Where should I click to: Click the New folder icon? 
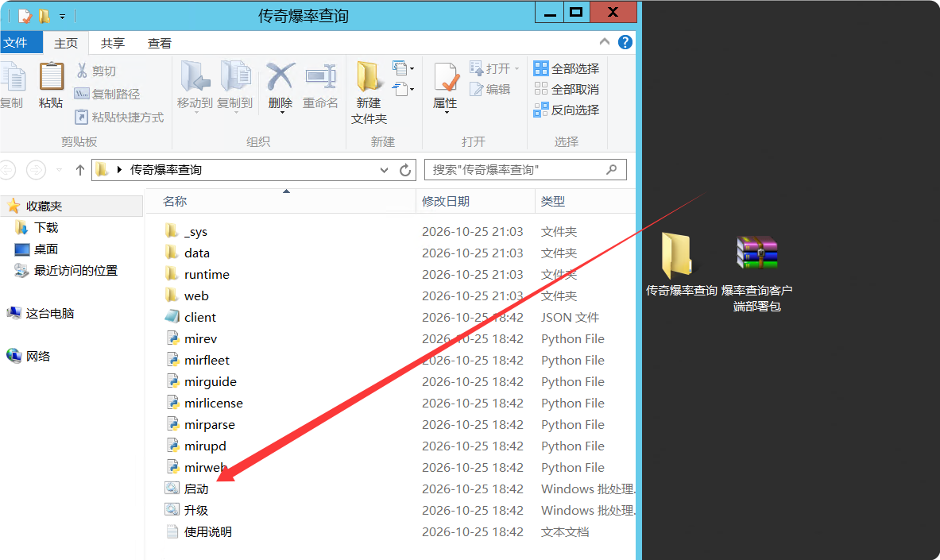368,77
